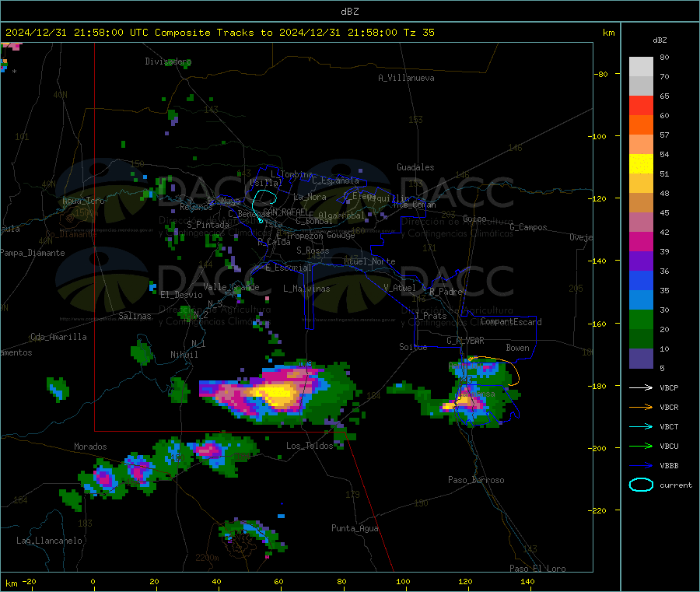Click the Bowen location label
Viewport: 700px width, 592px height.
517,348
